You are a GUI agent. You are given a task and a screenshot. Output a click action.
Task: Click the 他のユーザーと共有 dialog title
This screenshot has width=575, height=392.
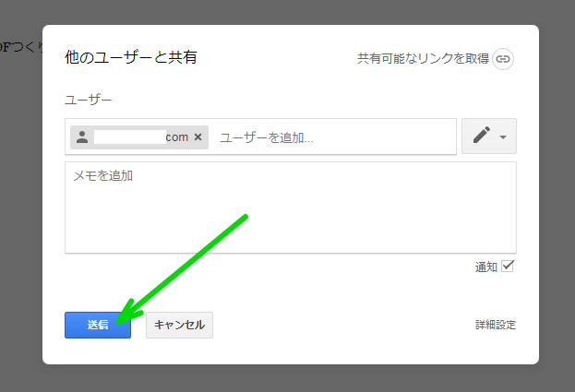point(130,57)
